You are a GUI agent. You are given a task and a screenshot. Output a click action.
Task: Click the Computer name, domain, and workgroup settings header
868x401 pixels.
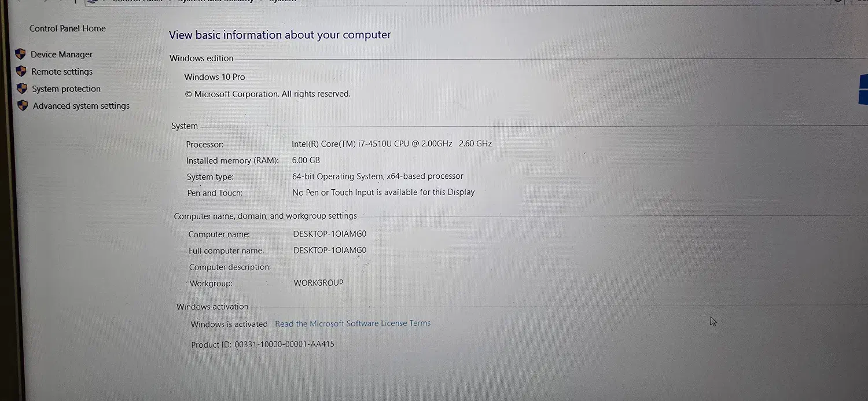click(266, 216)
